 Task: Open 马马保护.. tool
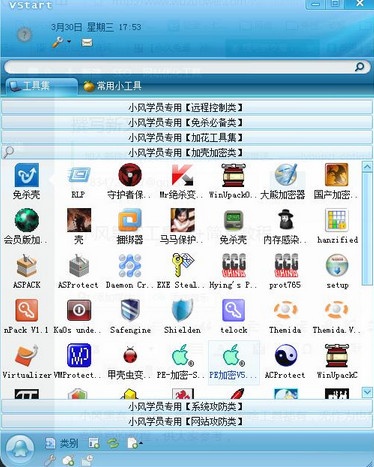pos(182,227)
